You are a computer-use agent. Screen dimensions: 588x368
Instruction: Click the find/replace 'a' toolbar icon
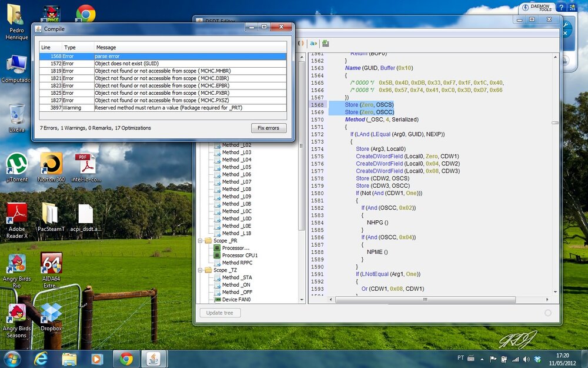point(313,44)
